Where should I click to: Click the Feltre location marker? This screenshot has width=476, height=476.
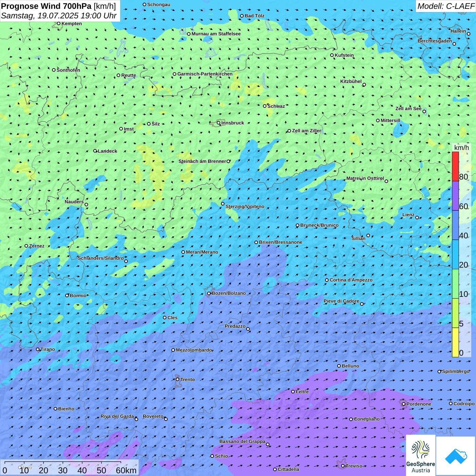pyautogui.click(x=293, y=392)
